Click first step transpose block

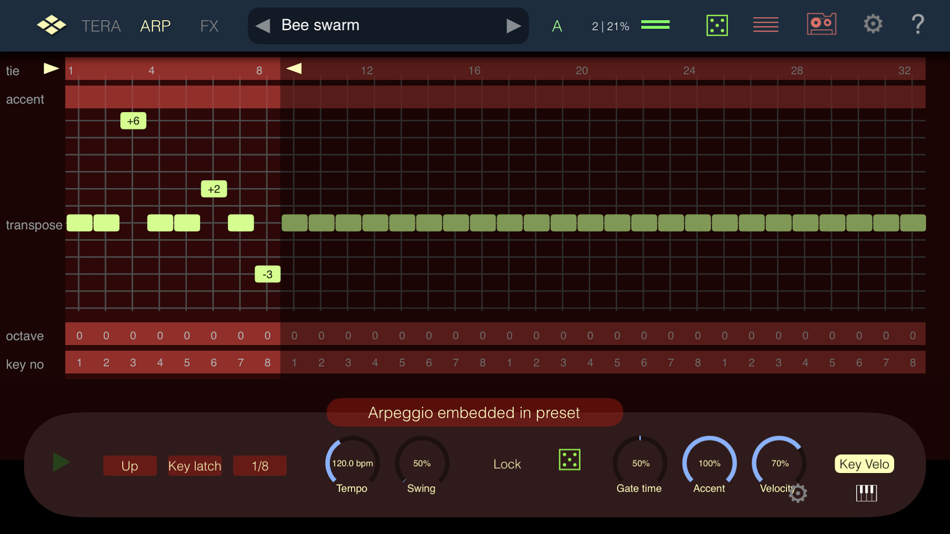coord(79,223)
